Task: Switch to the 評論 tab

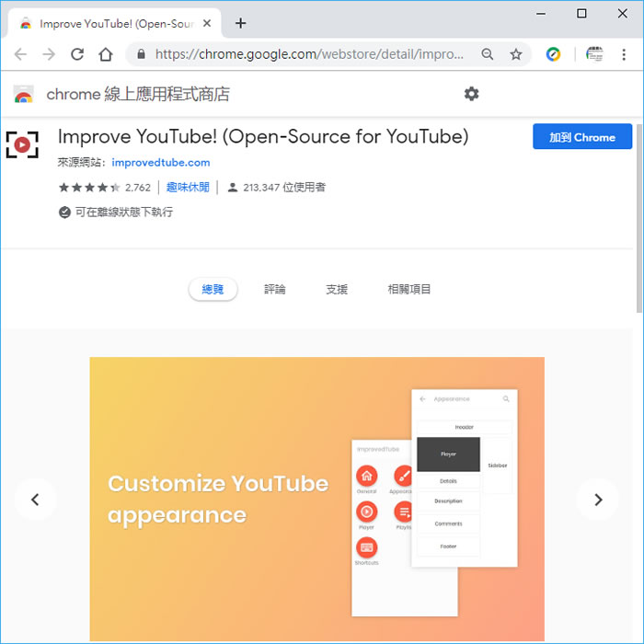Action: 274,290
